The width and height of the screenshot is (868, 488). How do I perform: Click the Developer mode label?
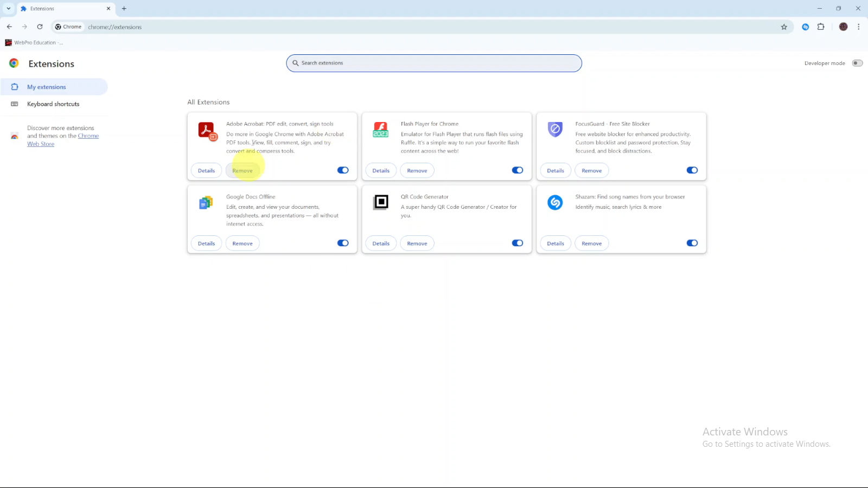click(x=825, y=63)
